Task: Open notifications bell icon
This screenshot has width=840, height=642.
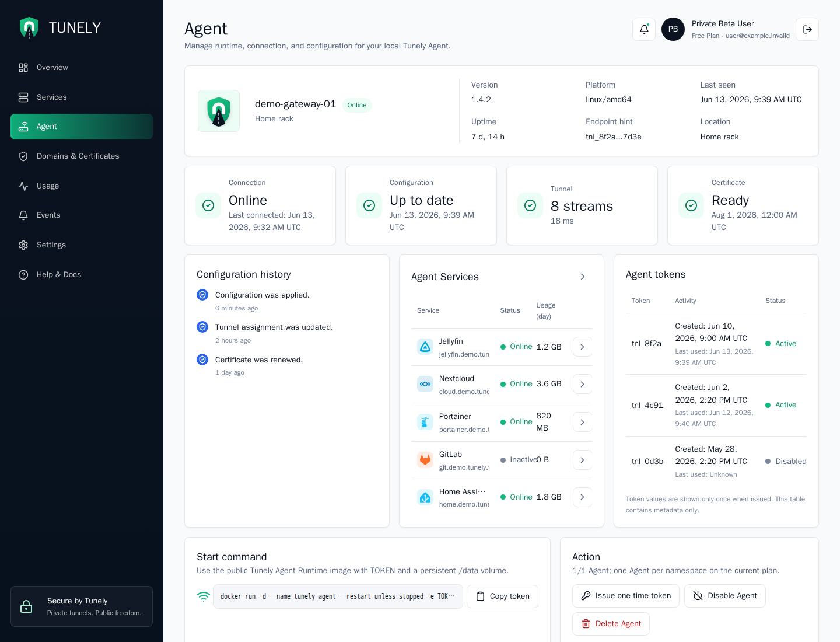Action: (644, 29)
